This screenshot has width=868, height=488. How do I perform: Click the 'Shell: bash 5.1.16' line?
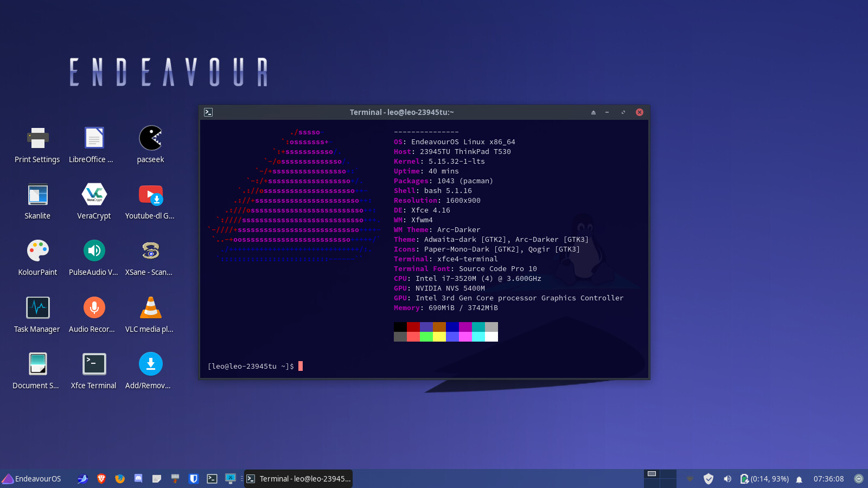click(432, 191)
